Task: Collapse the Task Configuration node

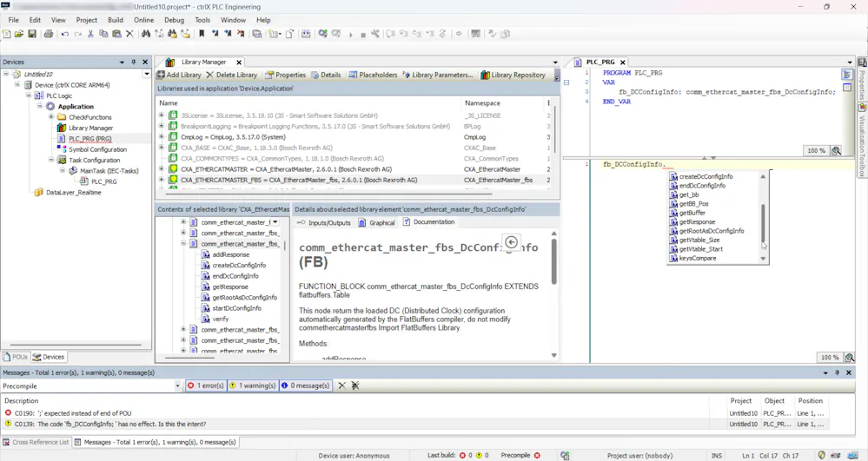Action: (51, 160)
